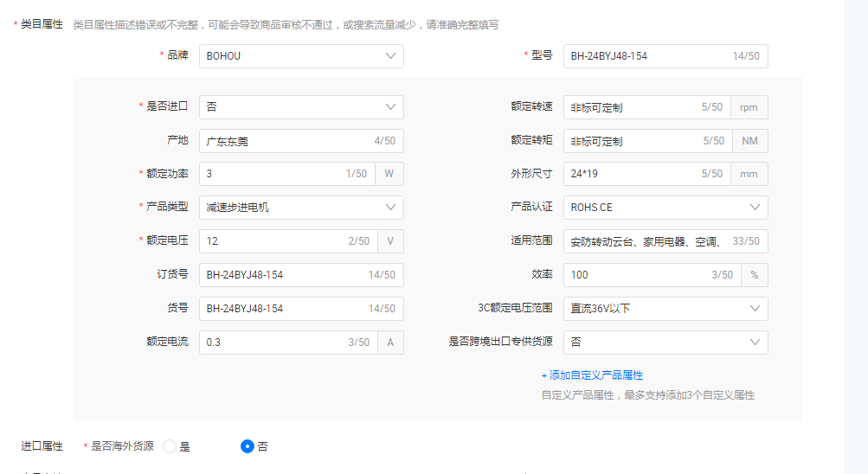Expand the 是否进口 dropdown
The height and width of the screenshot is (474, 868).
coord(300,107)
